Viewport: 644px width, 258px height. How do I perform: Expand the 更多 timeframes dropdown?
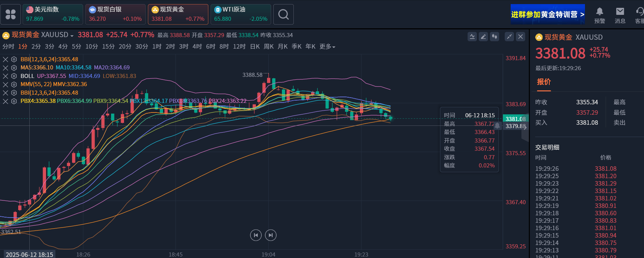click(327, 46)
